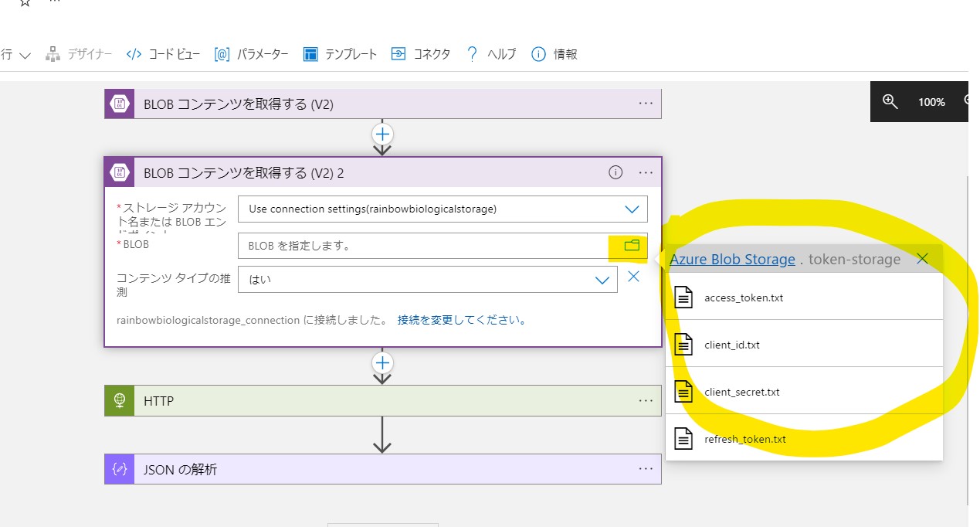Show info for BLOB コンテンツを取得する (V2) 2 step
The image size is (980, 527).
tap(615, 172)
